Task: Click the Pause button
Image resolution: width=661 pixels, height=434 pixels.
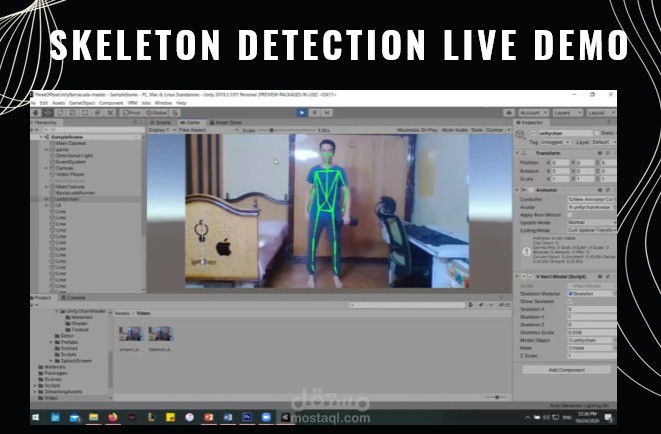Action: click(x=314, y=113)
